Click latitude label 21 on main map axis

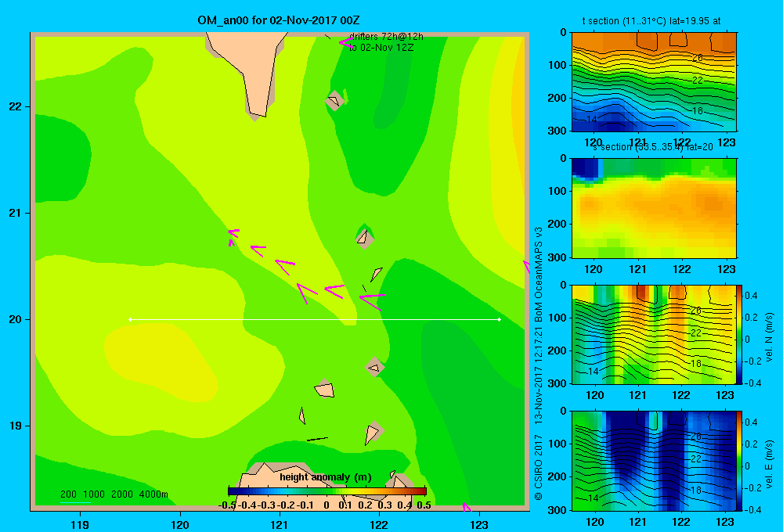(16, 213)
